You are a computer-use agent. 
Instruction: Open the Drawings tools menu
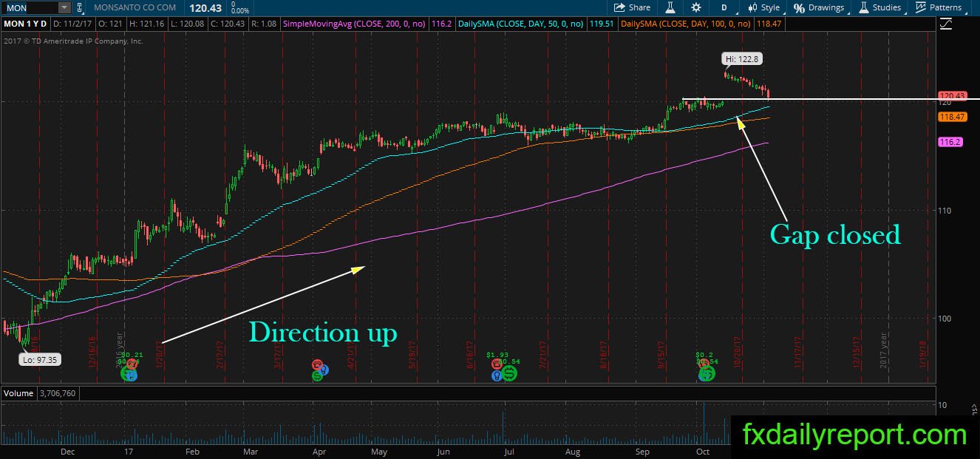(819, 7)
